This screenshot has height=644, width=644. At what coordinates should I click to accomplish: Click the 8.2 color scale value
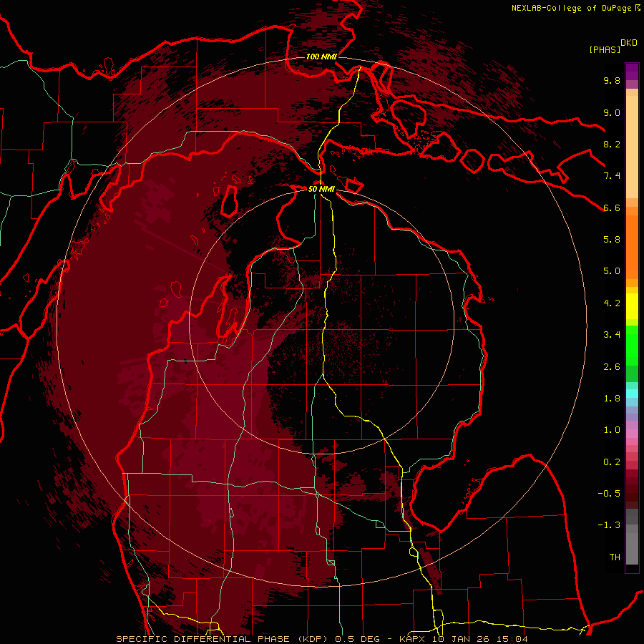612,144
